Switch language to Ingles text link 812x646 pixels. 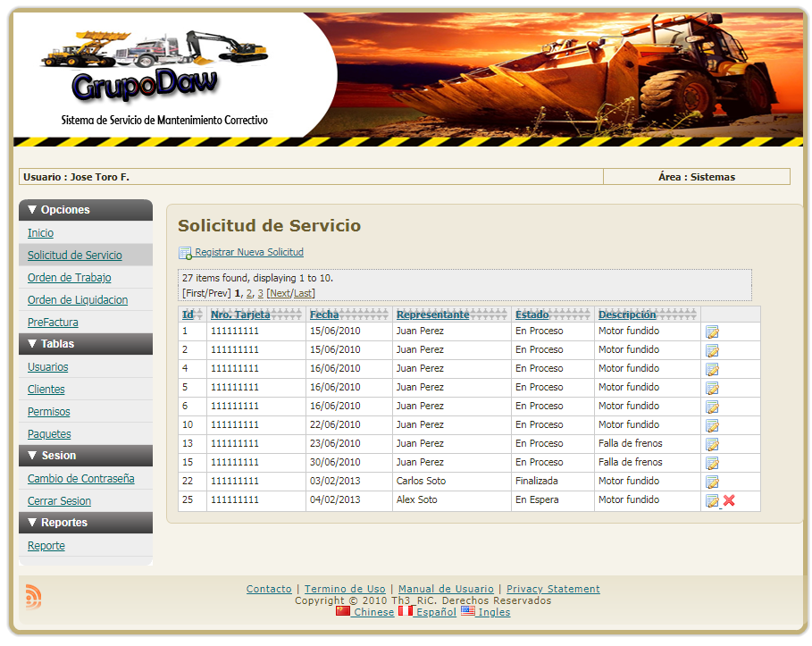tap(494, 612)
